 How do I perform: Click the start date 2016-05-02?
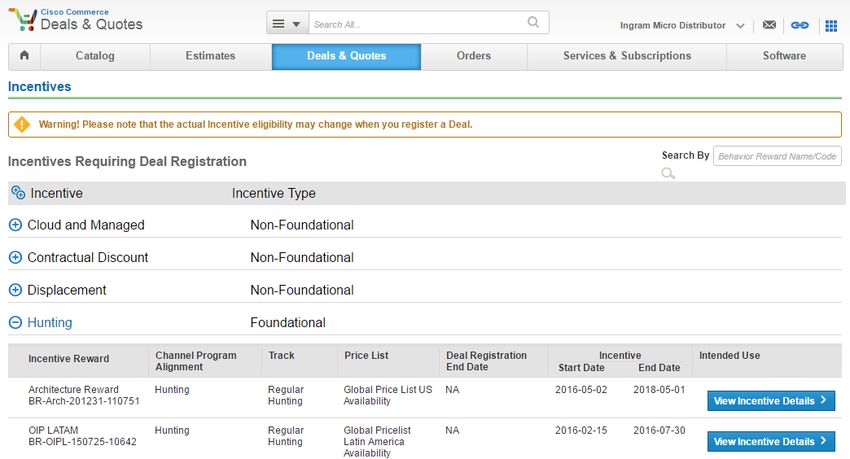pyautogui.click(x=581, y=390)
